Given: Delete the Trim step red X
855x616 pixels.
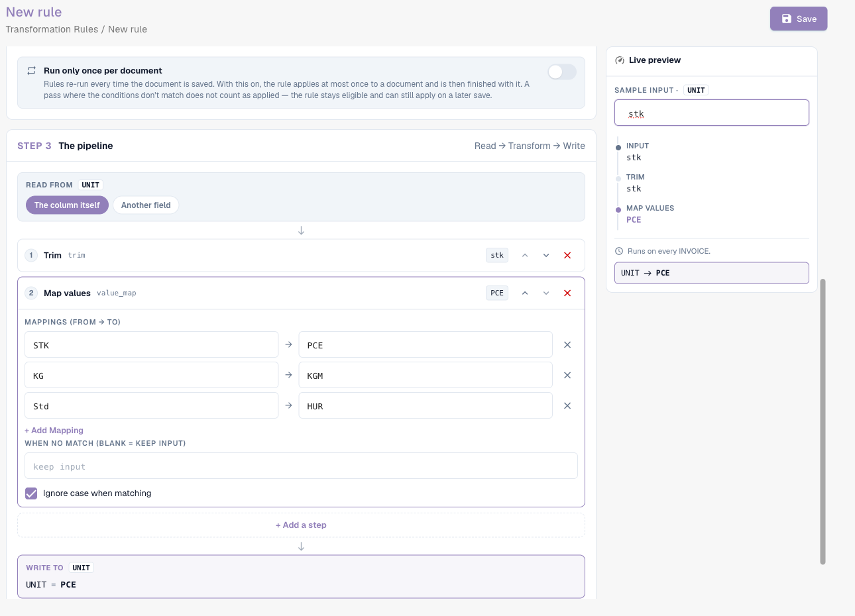Looking at the screenshot, I should (x=567, y=255).
